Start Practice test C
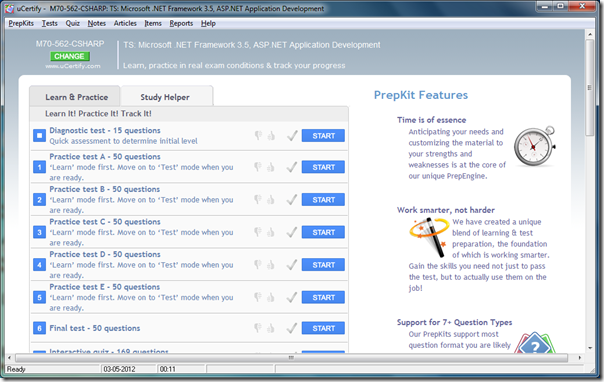Viewport: 604px width, 382px height. point(323,232)
